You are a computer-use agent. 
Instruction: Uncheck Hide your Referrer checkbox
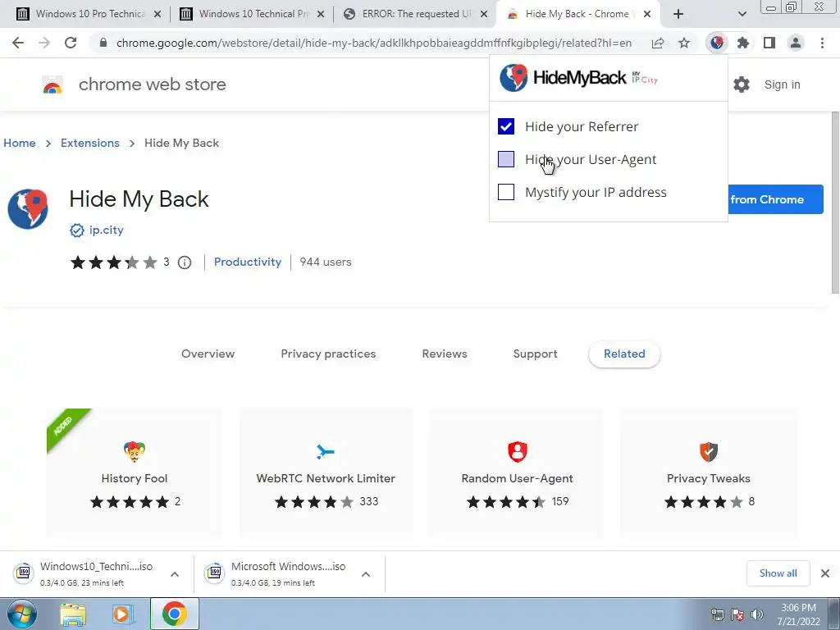(x=505, y=126)
